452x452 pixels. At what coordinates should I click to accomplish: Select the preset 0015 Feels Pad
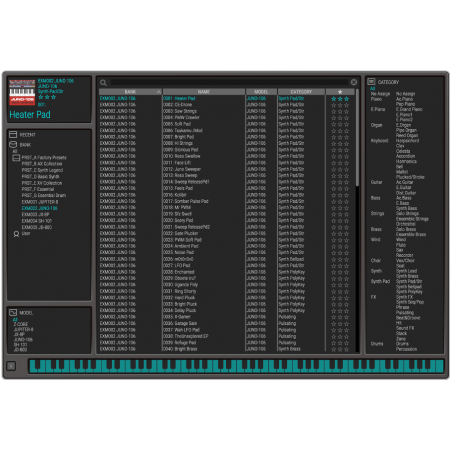coord(178,188)
